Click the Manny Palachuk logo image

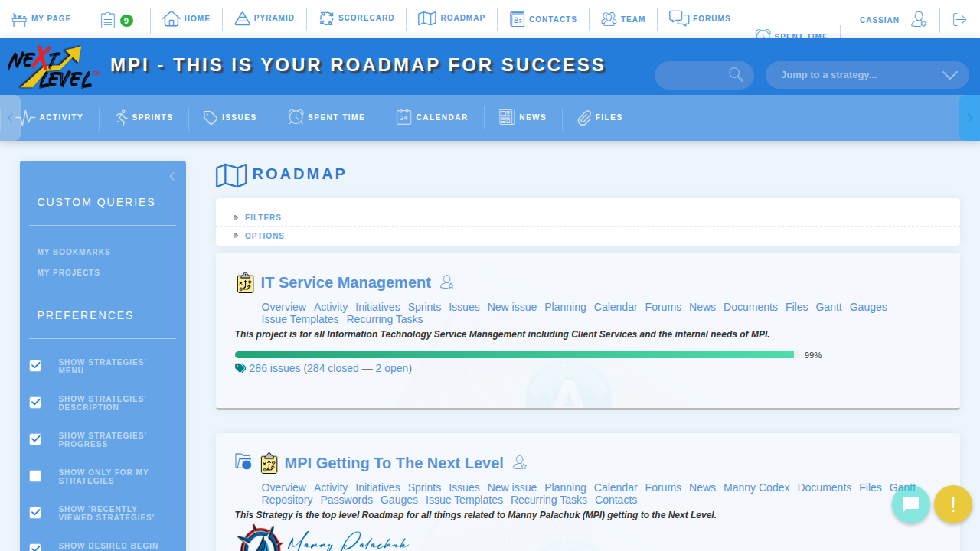point(322,538)
